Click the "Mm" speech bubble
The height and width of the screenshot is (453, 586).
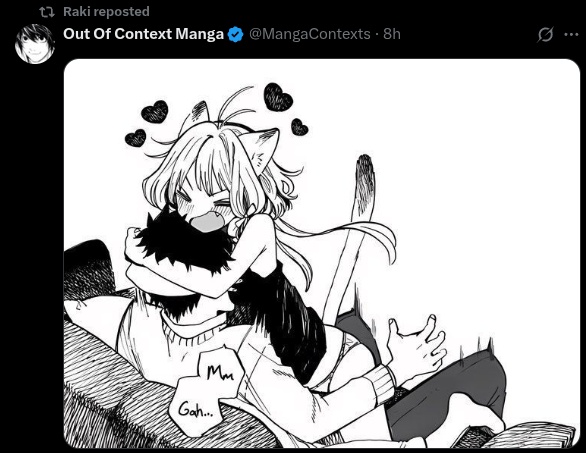tap(221, 370)
